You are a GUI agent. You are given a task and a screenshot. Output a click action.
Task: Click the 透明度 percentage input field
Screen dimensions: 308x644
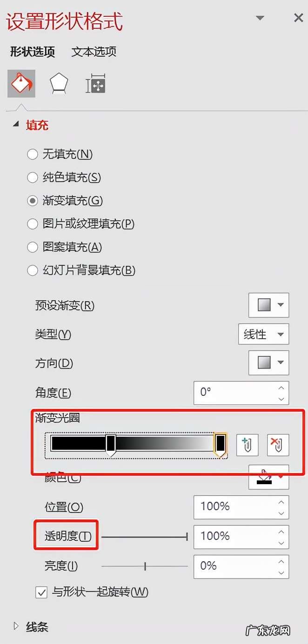[x=241, y=536]
